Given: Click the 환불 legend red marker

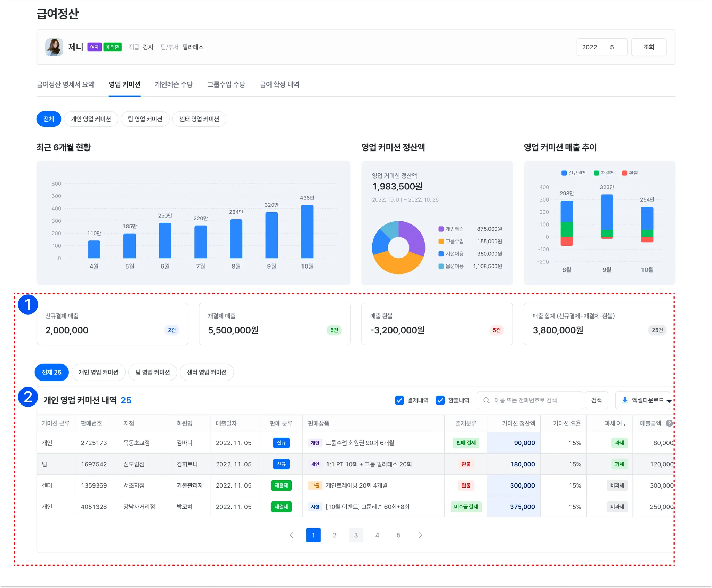Looking at the screenshot, I should coord(624,173).
